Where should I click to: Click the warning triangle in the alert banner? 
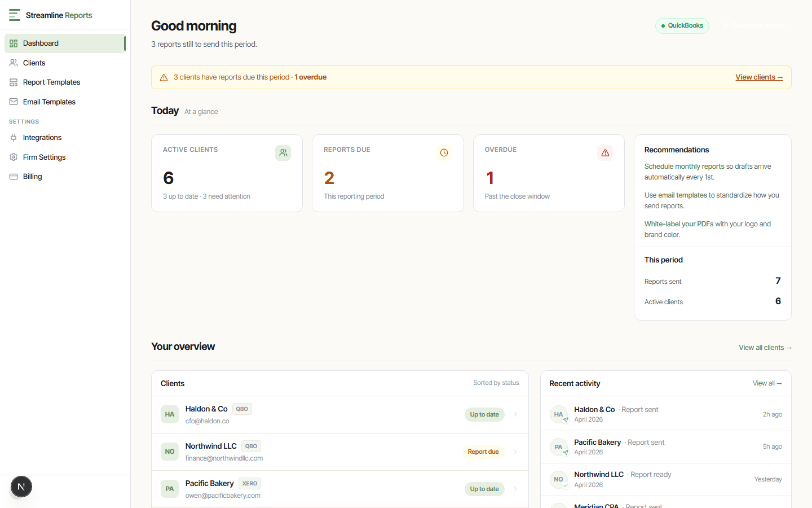click(x=164, y=78)
